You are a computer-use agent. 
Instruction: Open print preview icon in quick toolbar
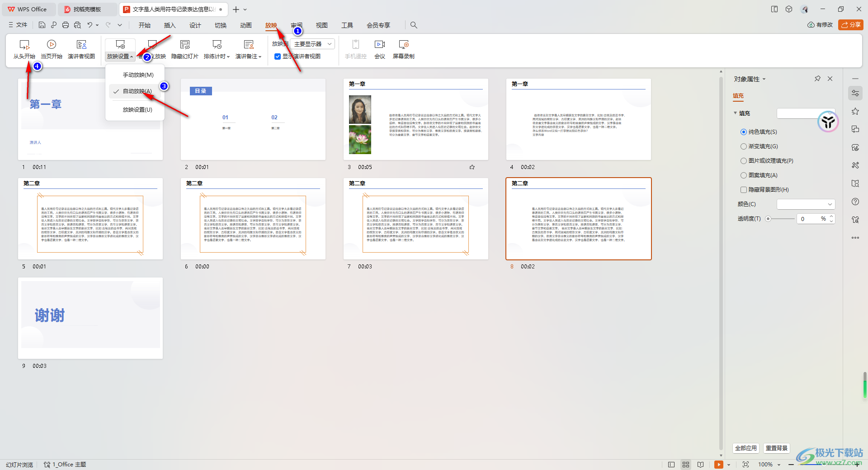(x=77, y=25)
